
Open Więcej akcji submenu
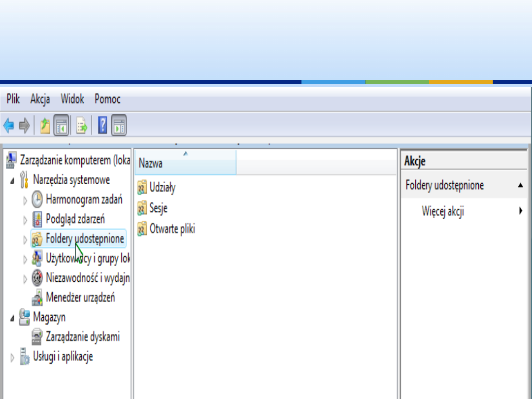point(443,212)
